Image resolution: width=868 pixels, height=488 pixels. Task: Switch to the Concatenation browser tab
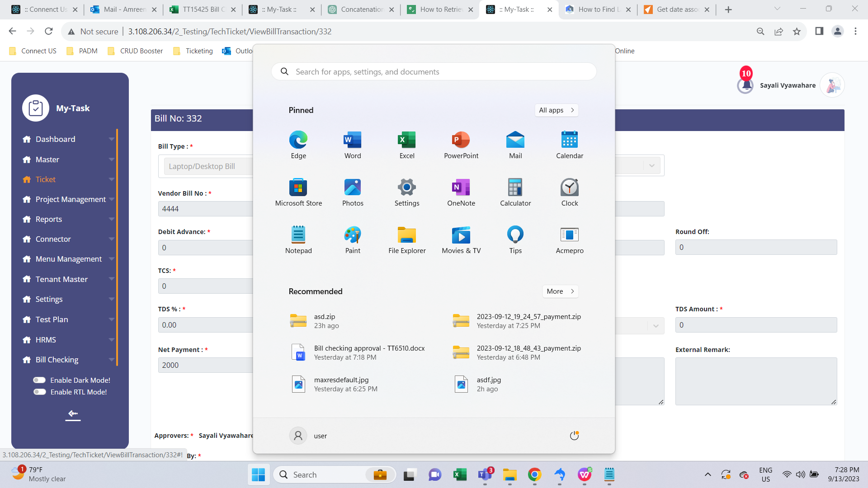pyautogui.click(x=360, y=9)
